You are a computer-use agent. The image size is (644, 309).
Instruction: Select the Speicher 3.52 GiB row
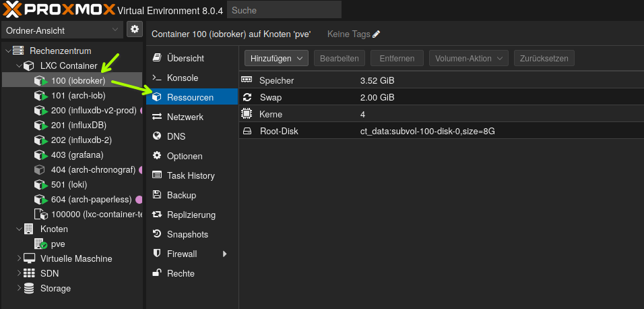441,81
